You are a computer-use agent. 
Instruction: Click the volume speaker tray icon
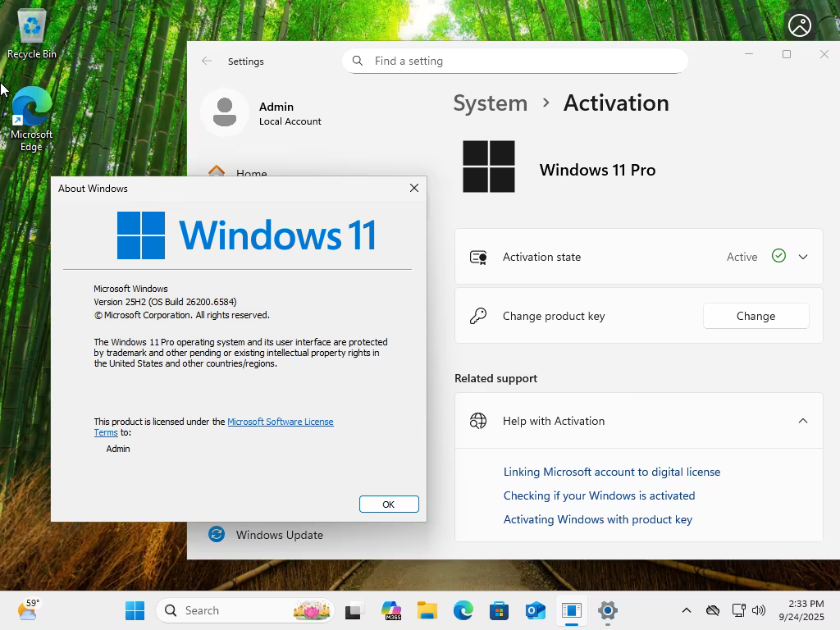(x=759, y=610)
